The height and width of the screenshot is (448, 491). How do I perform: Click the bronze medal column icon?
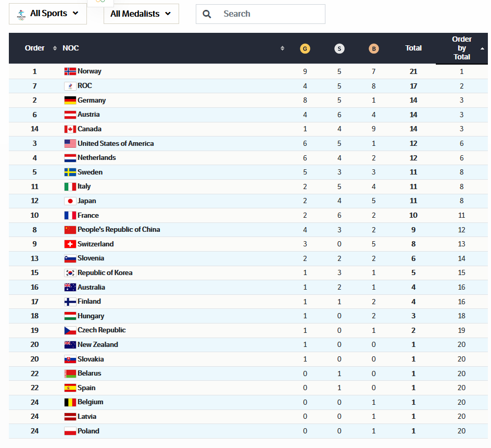point(373,48)
